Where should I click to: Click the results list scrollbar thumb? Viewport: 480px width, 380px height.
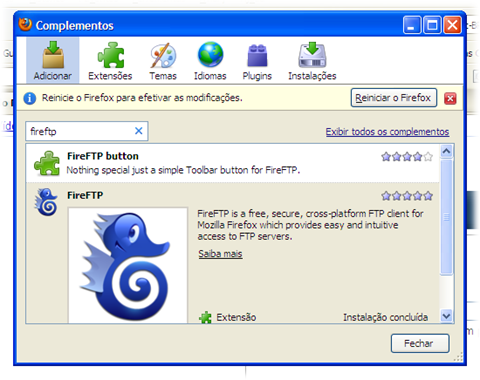[x=446, y=217]
